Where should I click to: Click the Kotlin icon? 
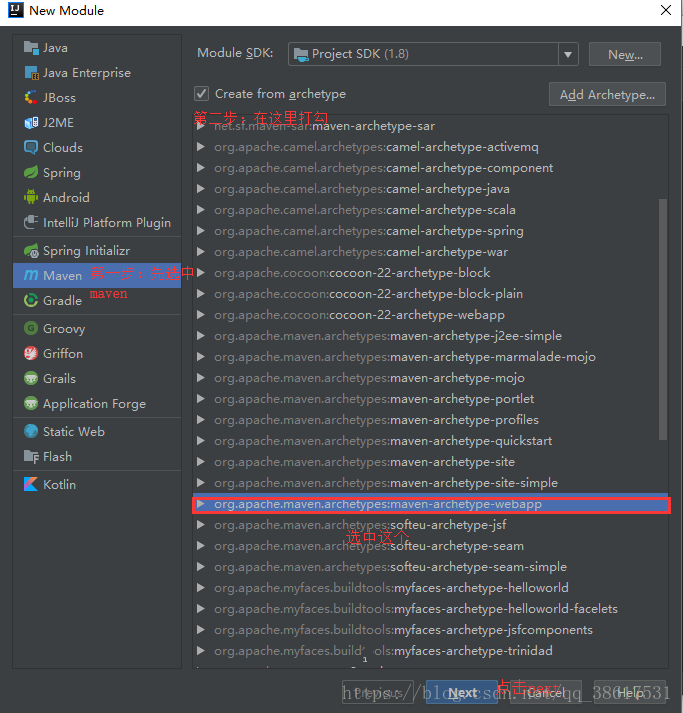tap(31, 484)
